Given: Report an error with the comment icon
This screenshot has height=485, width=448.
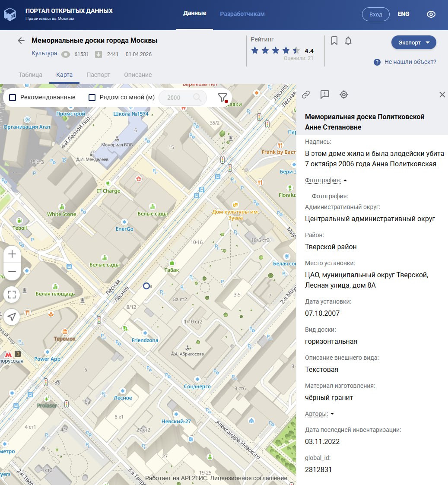Looking at the screenshot, I should point(324,94).
